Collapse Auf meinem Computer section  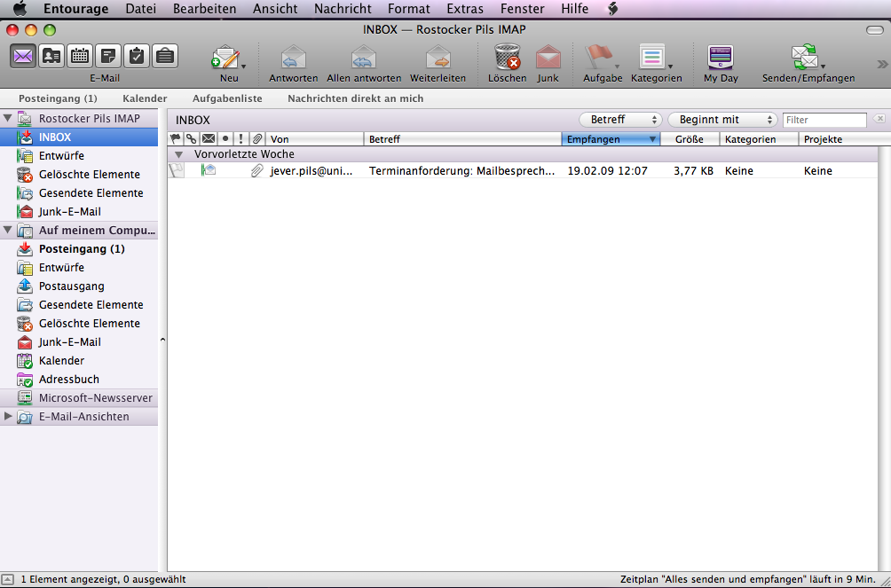tap(7, 230)
